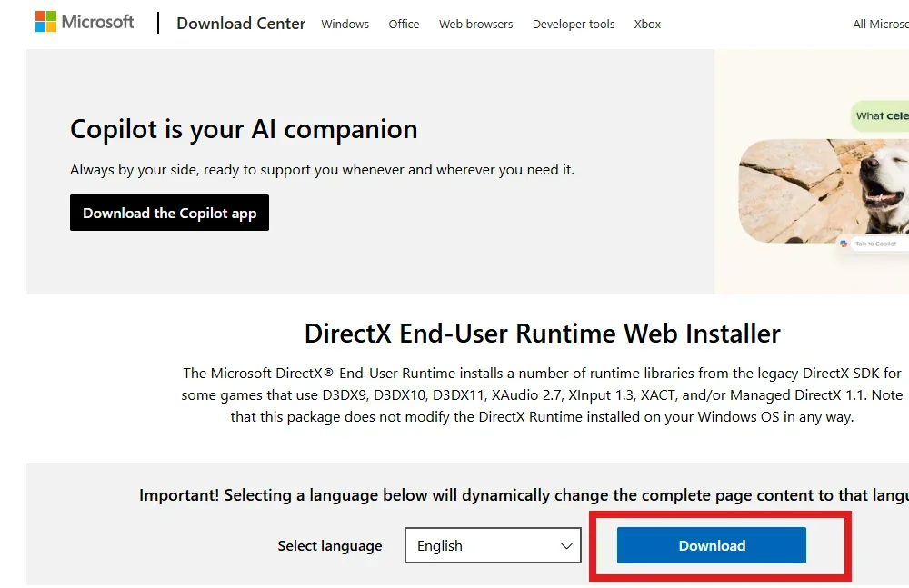Select Xbox from the navigation bar

pos(647,25)
